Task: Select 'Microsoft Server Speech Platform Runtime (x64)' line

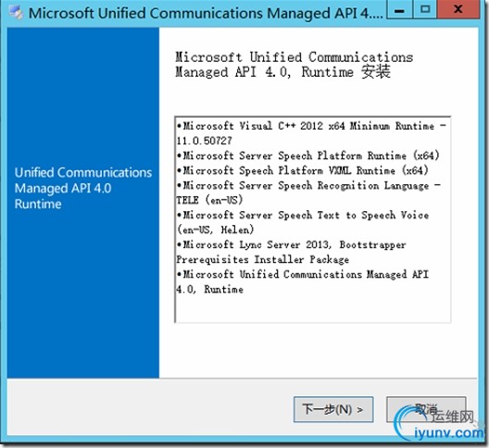Action: point(307,156)
